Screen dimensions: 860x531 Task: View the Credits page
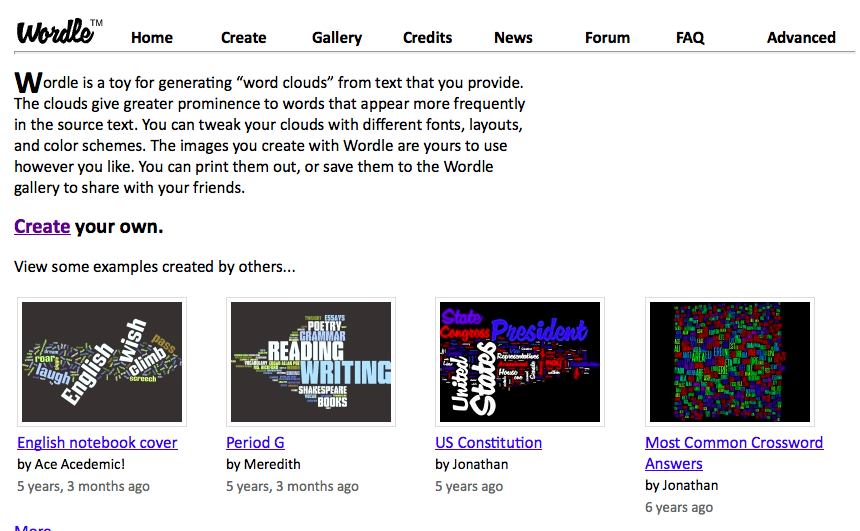click(427, 38)
